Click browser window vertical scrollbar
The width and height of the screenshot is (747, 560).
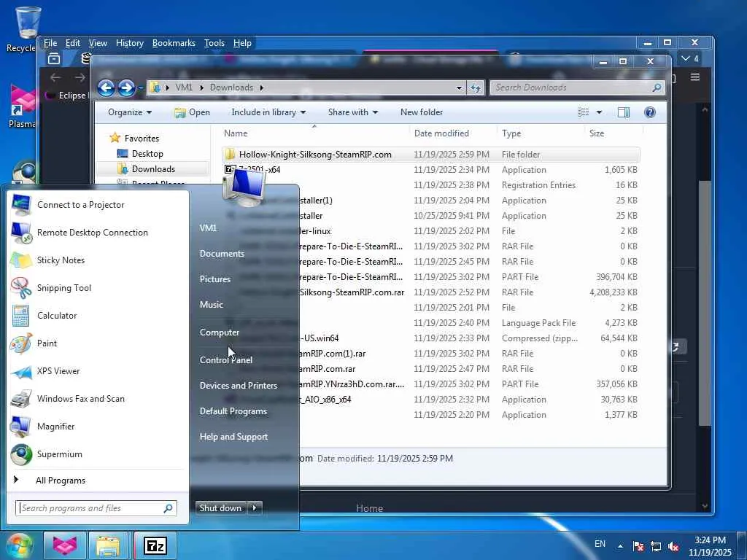click(x=705, y=305)
